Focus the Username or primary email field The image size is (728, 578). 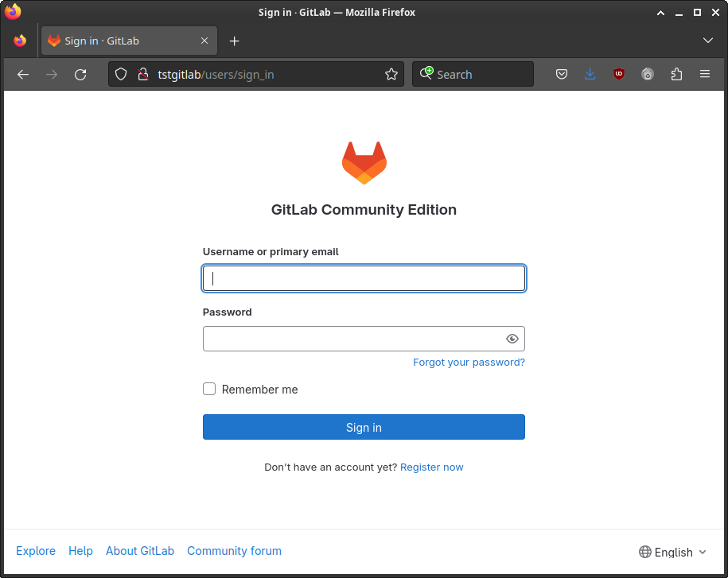364,278
